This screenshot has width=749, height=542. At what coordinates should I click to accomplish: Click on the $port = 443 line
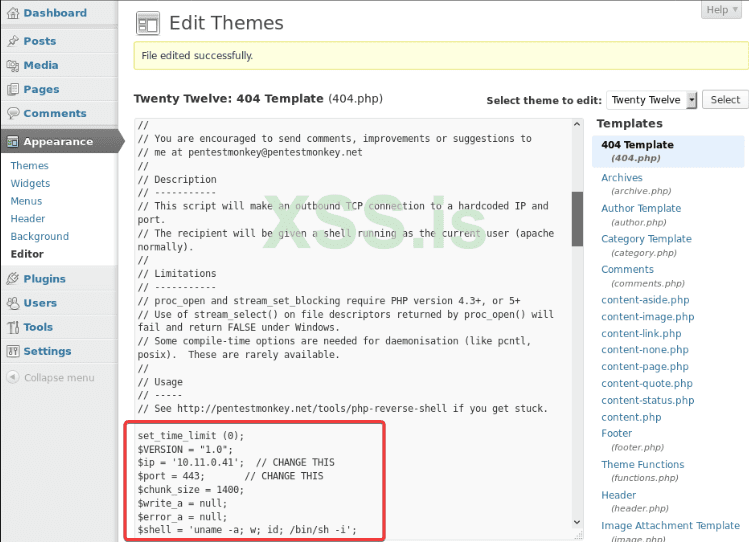230,476
